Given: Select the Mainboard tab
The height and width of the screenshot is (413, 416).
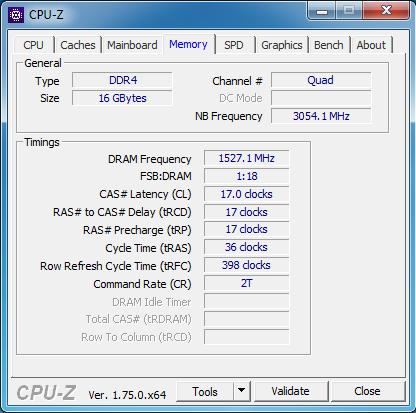Looking at the screenshot, I should pos(132,45).
